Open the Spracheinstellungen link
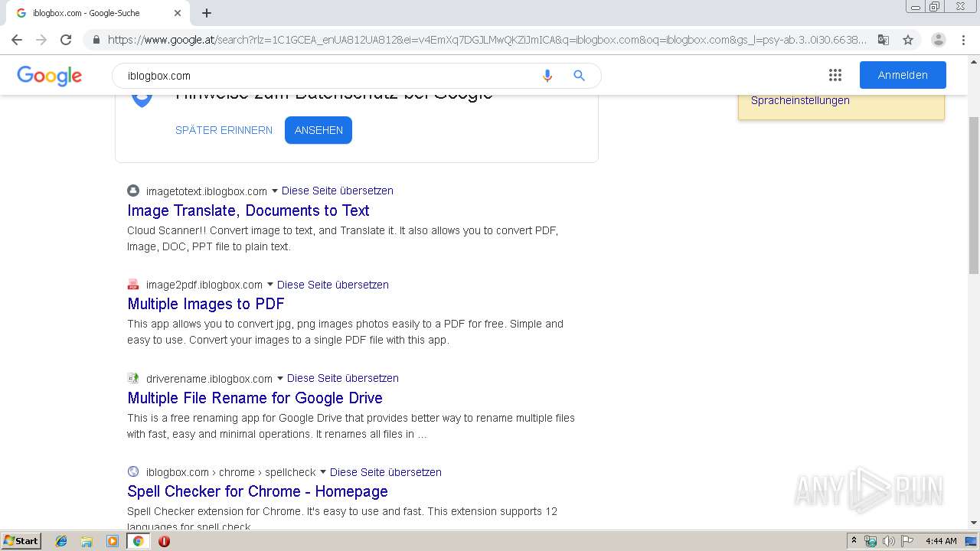980x551 pixels. point(800,100)
